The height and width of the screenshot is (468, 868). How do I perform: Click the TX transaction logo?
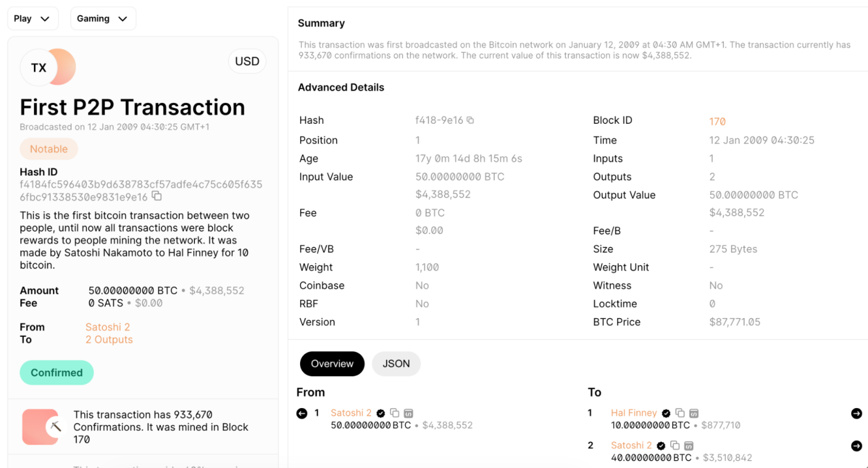pos(47,67)
